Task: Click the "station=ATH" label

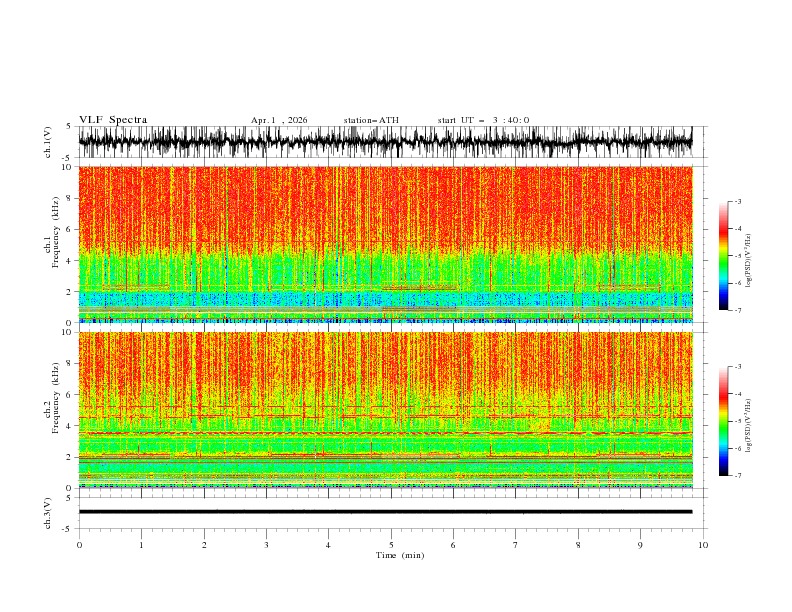Action: click(x=371, y=120)
